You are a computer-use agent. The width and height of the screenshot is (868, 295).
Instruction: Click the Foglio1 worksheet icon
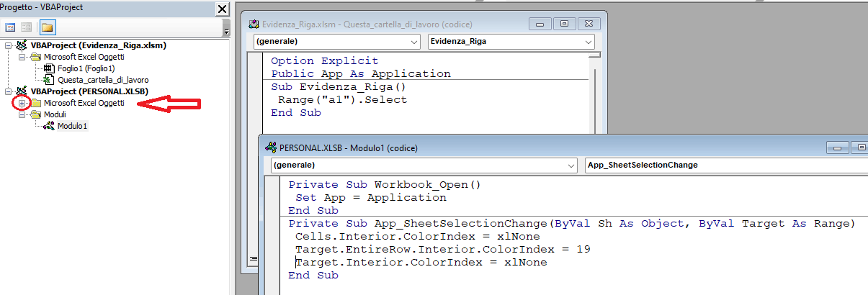pos(49,68)
